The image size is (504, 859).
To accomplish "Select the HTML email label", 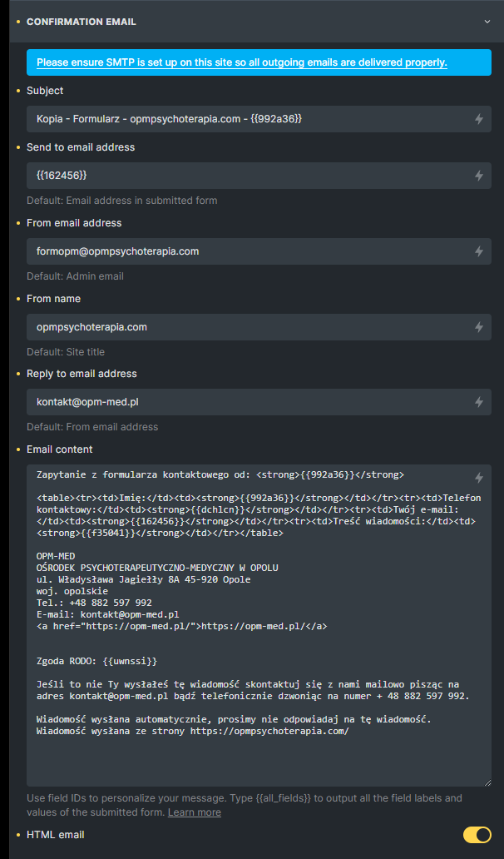I will 55,835.
